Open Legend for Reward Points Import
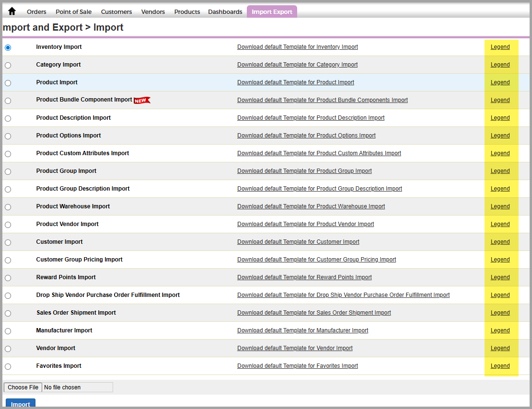This screenshot has width=532, height=409. click(x=500, y=277)
